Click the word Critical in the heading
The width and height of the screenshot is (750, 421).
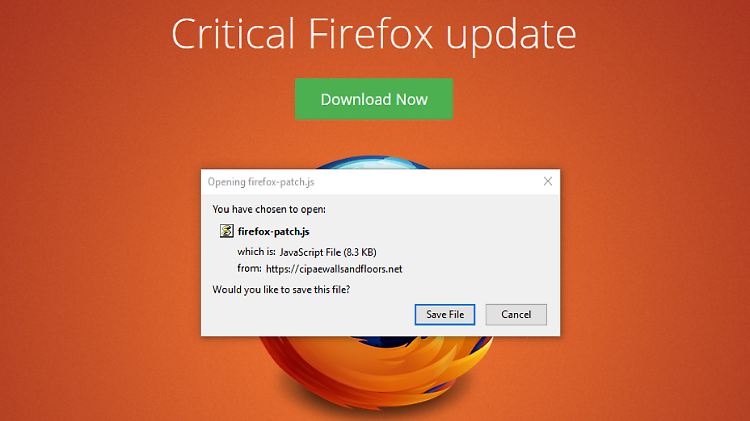pos(233,33)
